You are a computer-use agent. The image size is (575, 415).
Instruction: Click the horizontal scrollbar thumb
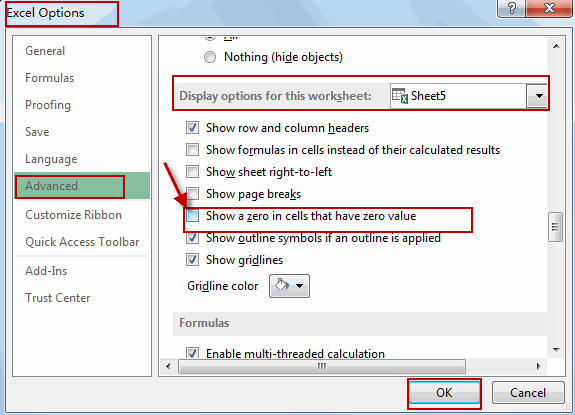point(322,366)
